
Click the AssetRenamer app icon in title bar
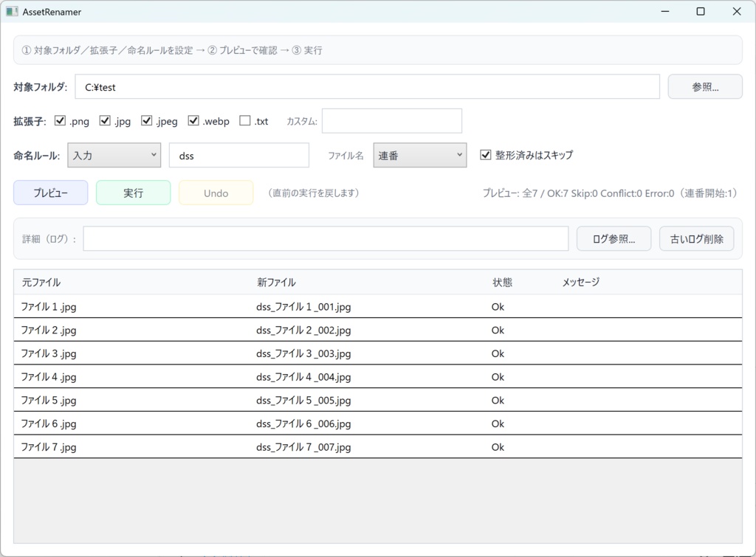tap(10, 12)
